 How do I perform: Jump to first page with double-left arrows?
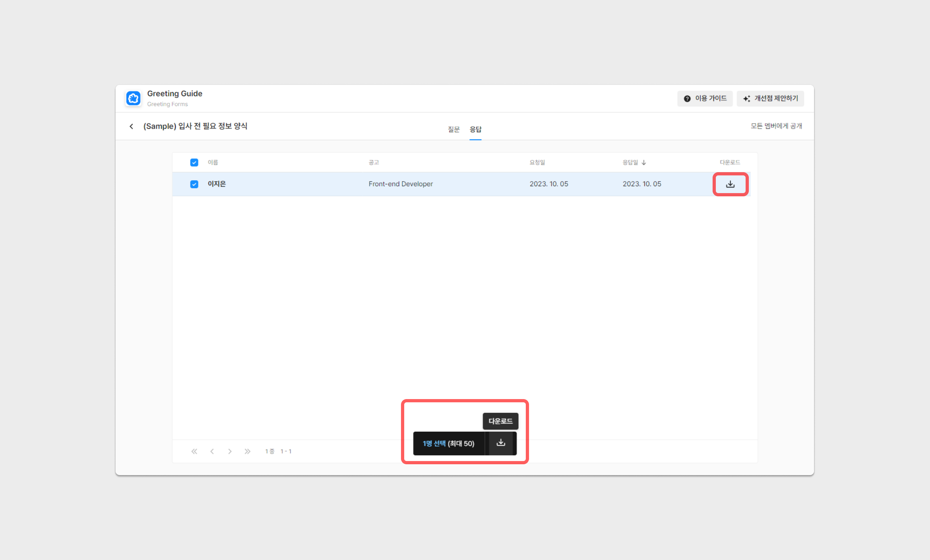click(194, 451)
